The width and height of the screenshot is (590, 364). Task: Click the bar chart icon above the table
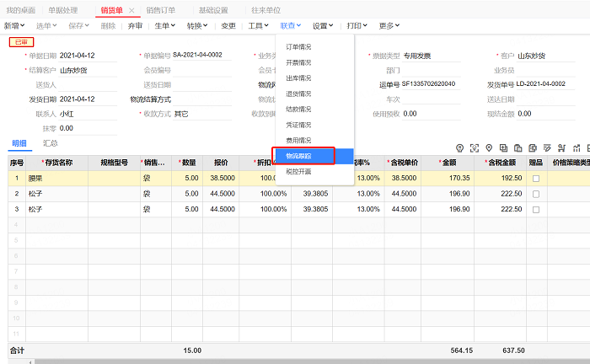click(x=577, y=148)
